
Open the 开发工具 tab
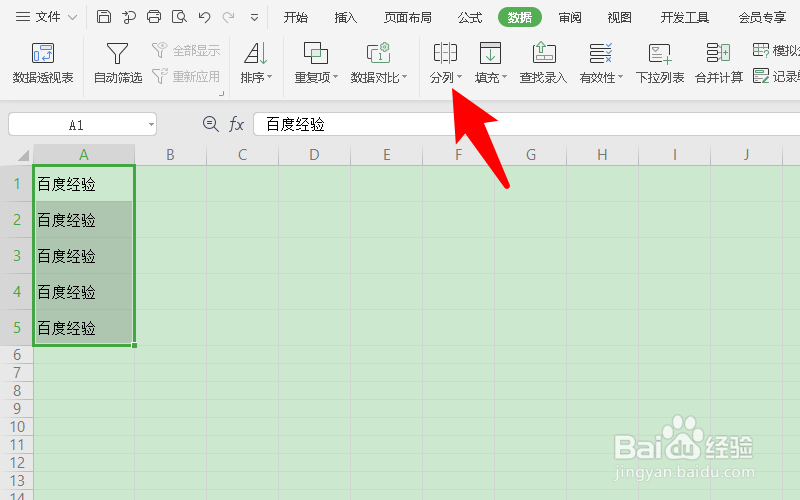coord(685,18)
